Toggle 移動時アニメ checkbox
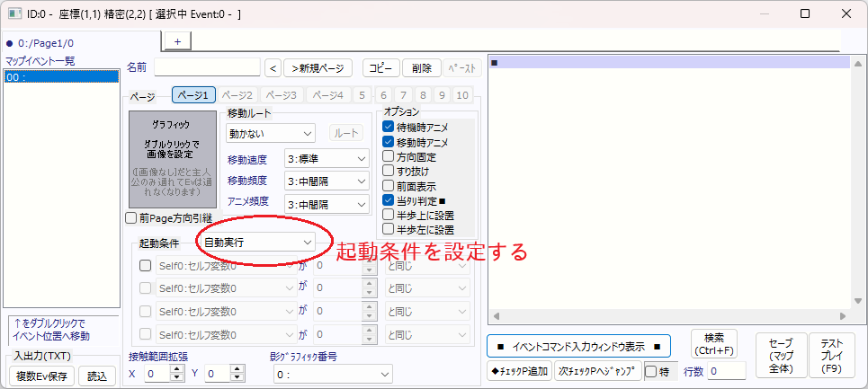Viewport: 868px width, 389px height. (x=388, y=142)
